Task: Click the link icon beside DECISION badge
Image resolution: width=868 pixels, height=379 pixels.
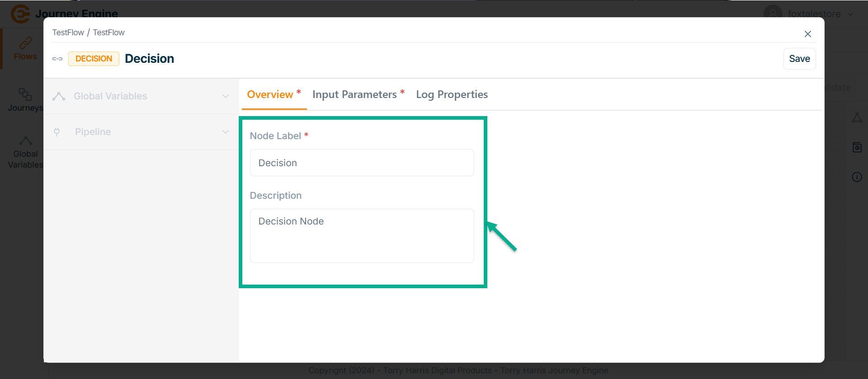Action: coord(57,59)
